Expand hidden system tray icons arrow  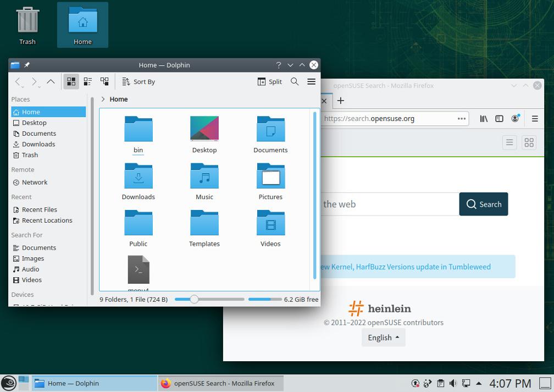click(x=479, y=383)
